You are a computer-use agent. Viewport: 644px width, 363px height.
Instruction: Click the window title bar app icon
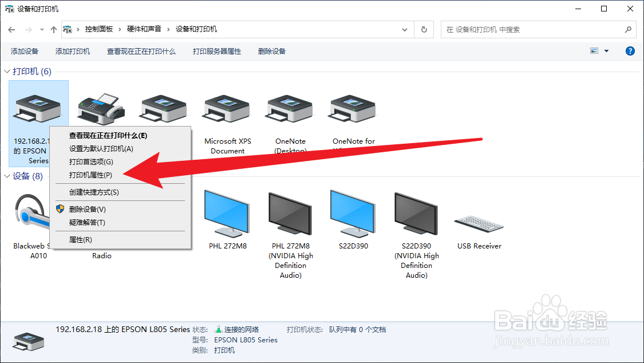[10, 9]
